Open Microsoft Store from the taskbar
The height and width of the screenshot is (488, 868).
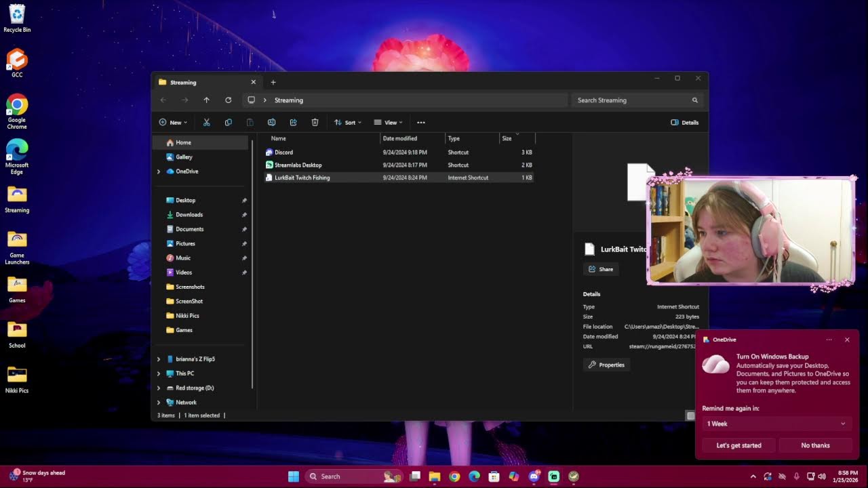pyautogui.click(x=494, y=476)
